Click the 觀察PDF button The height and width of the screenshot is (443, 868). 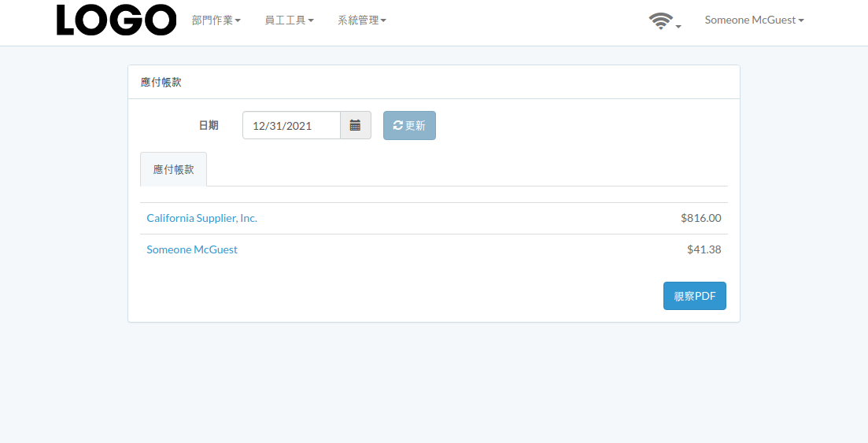pos(695,296)
